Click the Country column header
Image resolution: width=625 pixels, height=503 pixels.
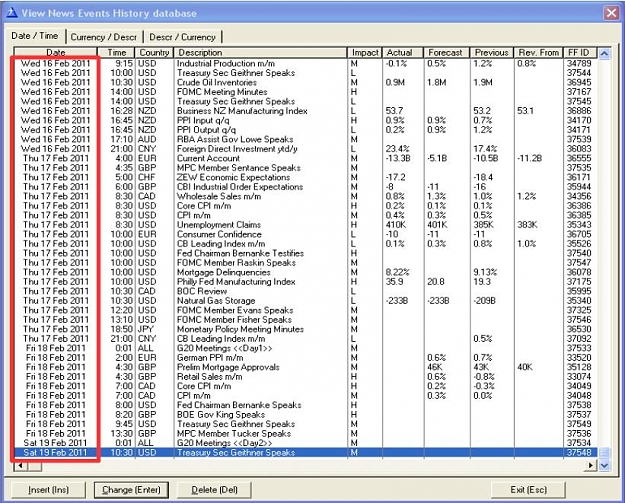154,53
